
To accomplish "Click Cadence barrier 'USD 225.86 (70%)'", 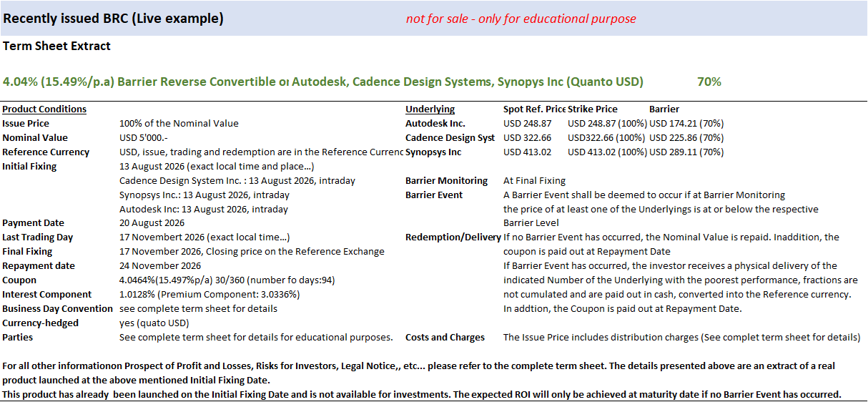I will click(x=686, y=138).
